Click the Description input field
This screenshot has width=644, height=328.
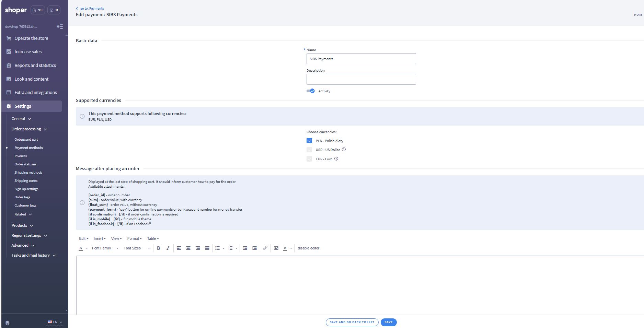point(361,79)
